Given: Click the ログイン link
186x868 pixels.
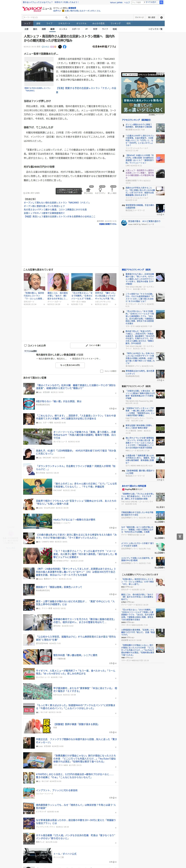Looking at the screenshot, I should click(57, 11).
